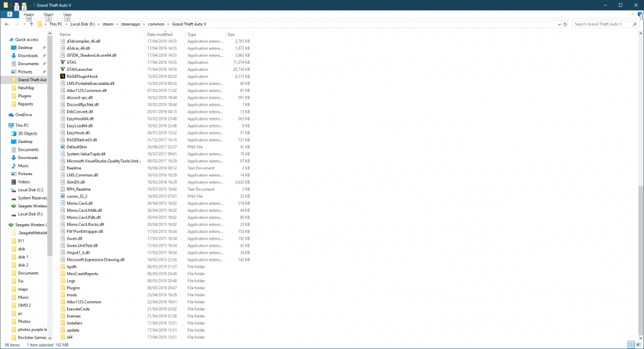
Task: Open Customize Quick Access Toolbar dropdown
Action: click(x=30, y=6)
